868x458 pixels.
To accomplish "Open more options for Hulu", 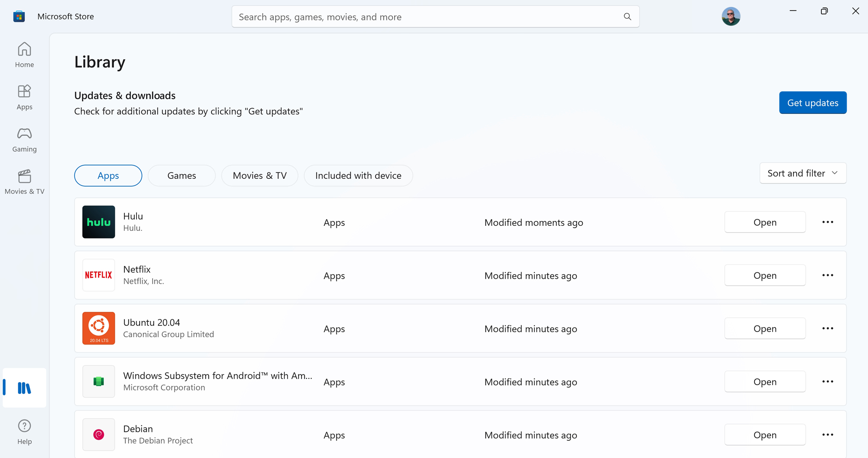I will [x=827, y=222].
